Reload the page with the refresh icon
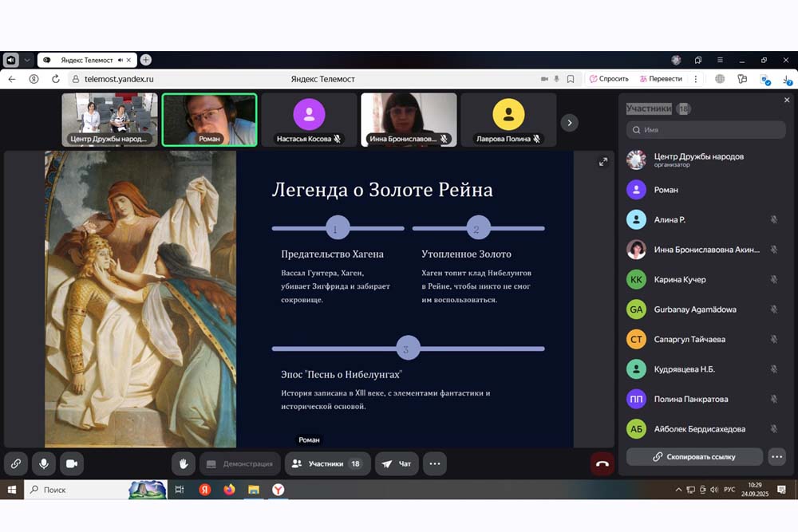This screenshot has width=798, height=532. tap(56, 79)
